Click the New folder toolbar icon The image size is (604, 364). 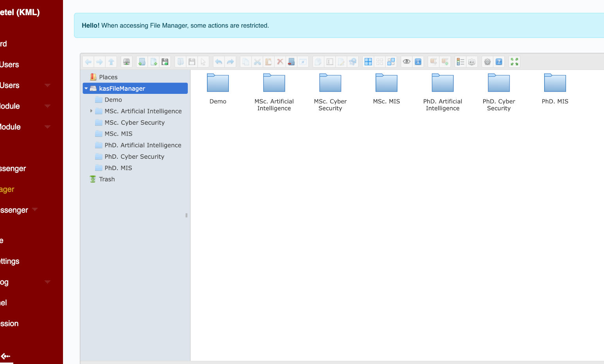(142, 62)
